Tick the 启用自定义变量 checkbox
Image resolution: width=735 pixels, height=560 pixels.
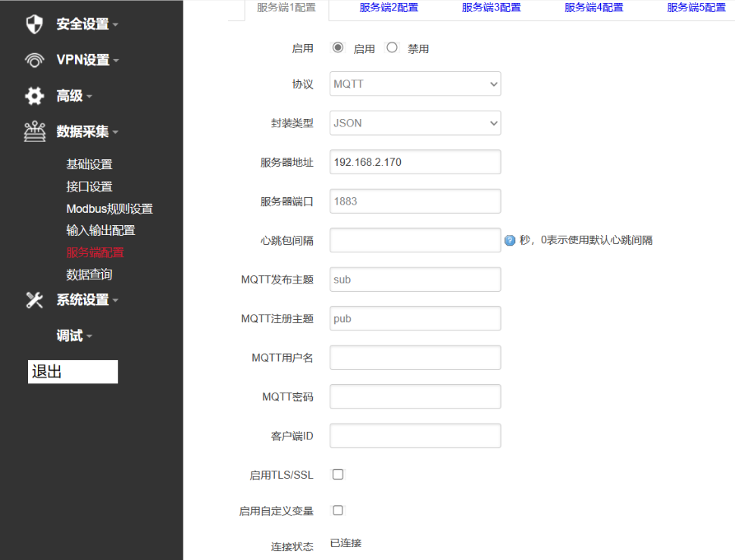click(x=338, y=511)
